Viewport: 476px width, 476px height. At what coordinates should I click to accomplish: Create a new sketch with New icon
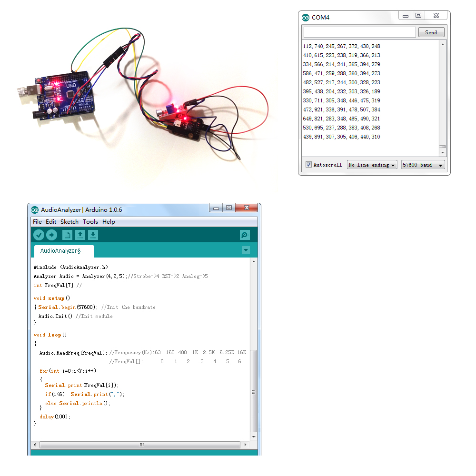pyautogui.click(x=67, y=235)
